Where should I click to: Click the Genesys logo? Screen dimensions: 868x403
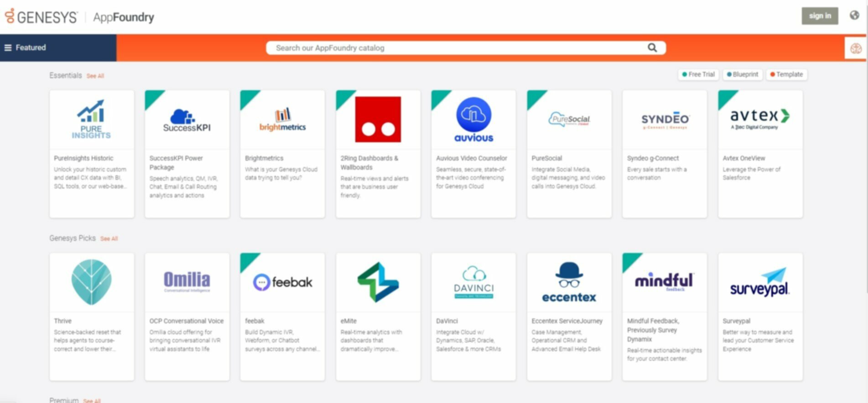[x=41, y=17]
